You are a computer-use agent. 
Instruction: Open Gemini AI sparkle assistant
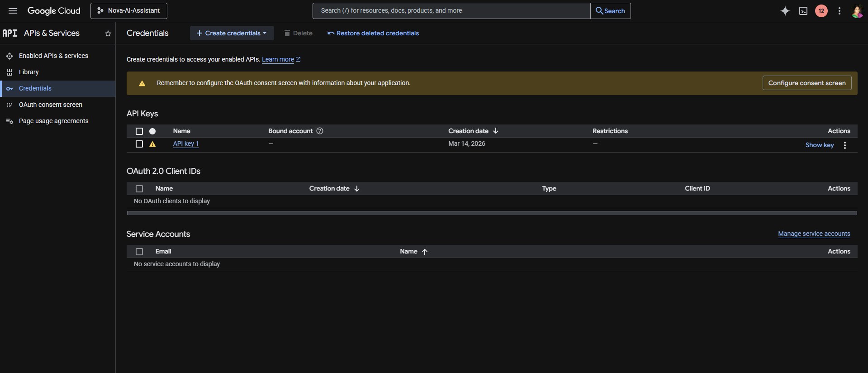[x=785, y=11]
